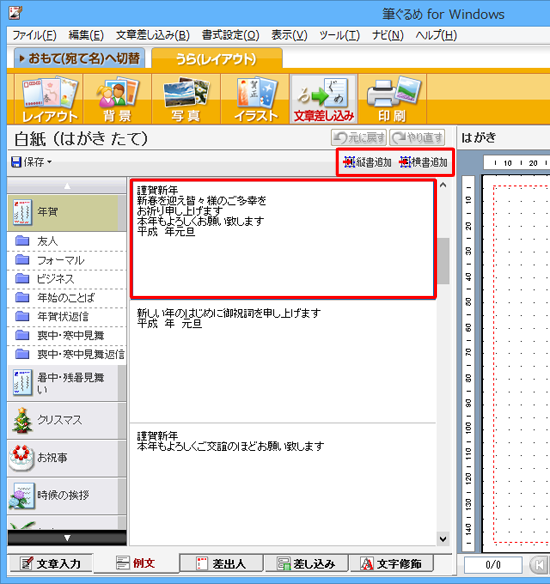The width and height of the screenshot is (550, 584).
Task: Switch to the 文字修飾 tab
Action: [392, 564]
